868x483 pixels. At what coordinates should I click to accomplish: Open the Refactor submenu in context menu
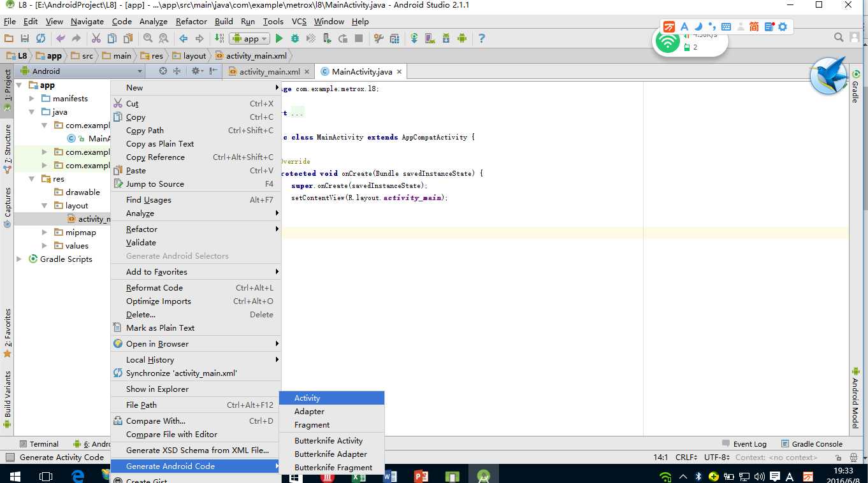point(196,229)
